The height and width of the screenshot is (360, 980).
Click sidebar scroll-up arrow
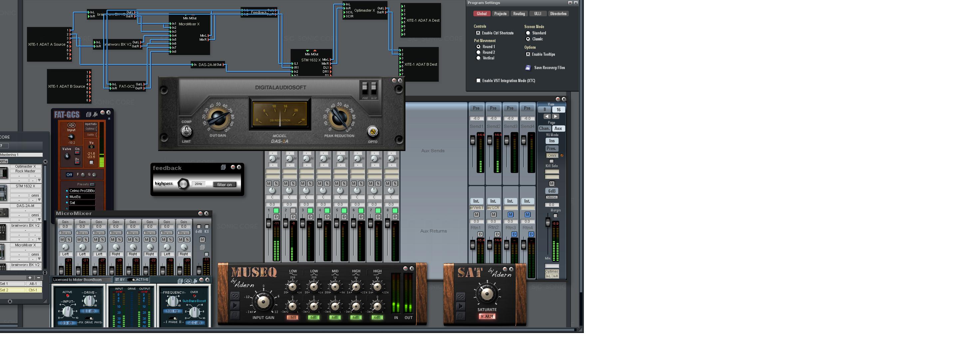[x=45, y=162]
